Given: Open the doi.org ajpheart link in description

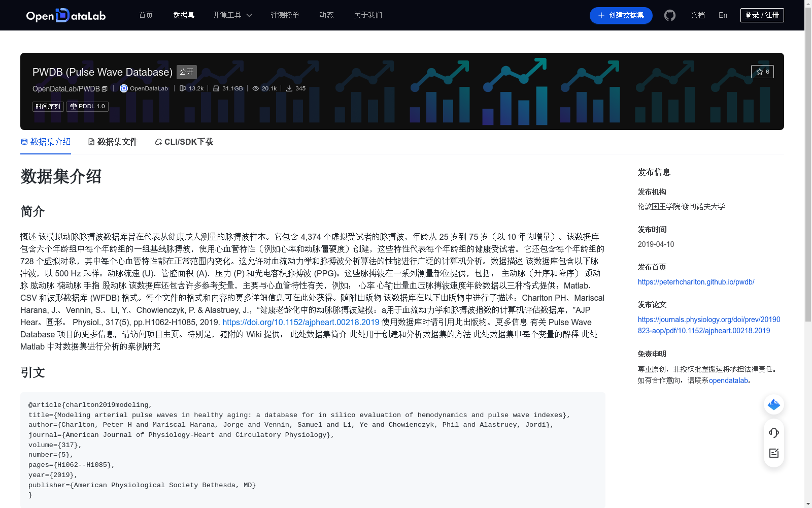Looking at the screenshot, I should pyautogui.click(x=301, y=322).
